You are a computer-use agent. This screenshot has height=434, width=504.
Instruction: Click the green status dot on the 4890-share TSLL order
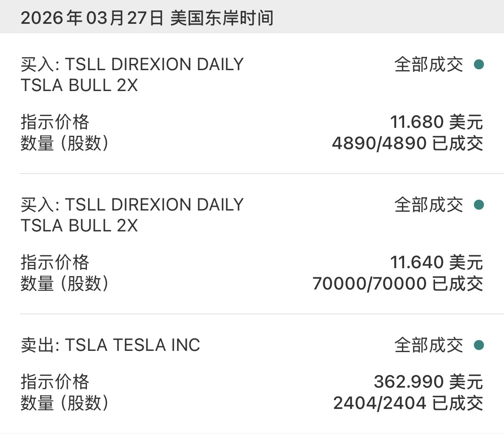tap(479, 64)
